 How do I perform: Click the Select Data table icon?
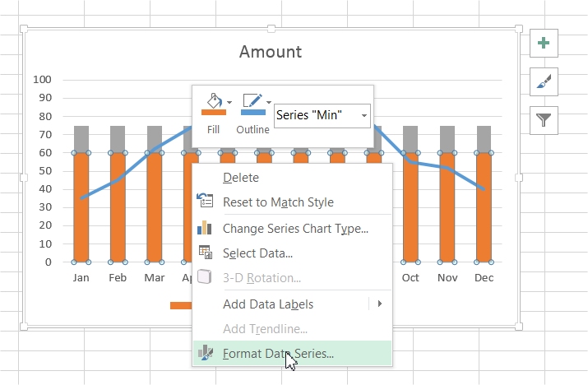(205, 253)
